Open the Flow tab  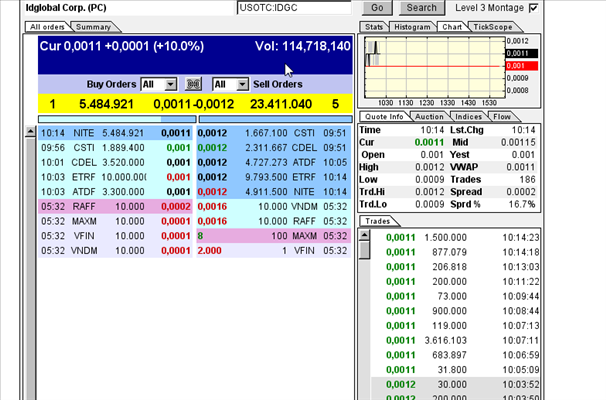pyautogui.click(x=502, y=116)
